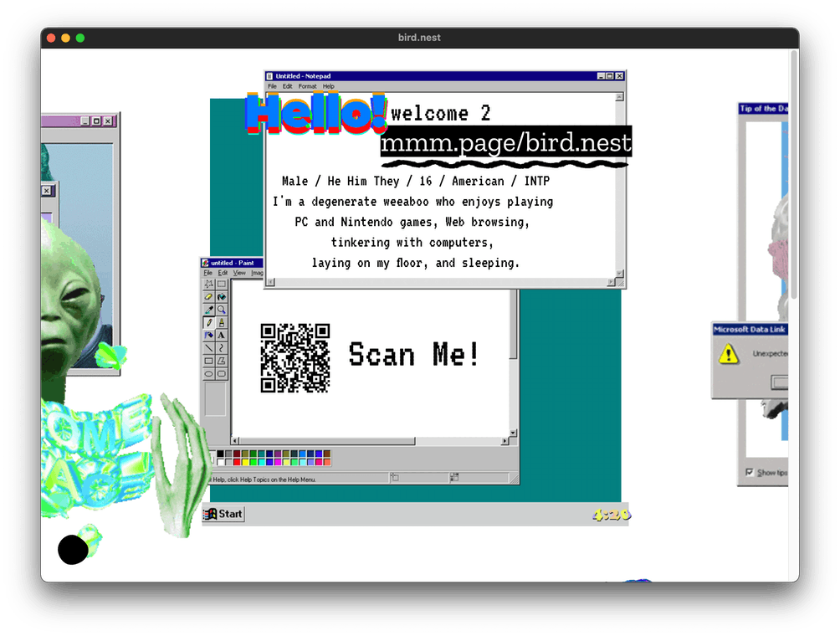The height and width of the screenshot is (636, 840).
Task: Click the yellow warning icon in Data Link dialog
Action: pos(729,354)
